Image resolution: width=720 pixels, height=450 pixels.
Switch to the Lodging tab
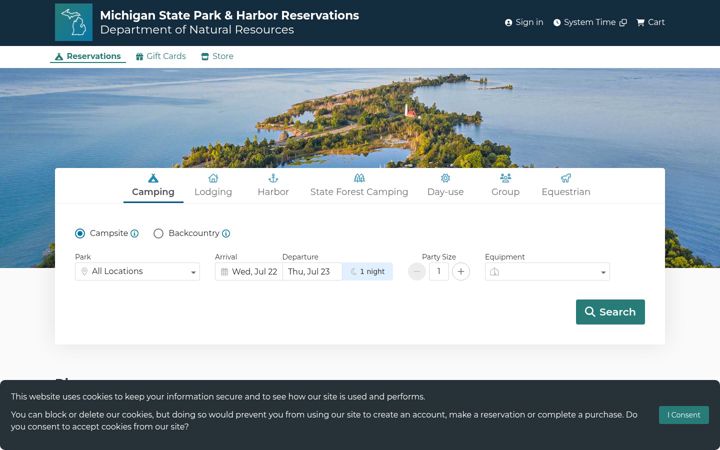pos(213,186)
